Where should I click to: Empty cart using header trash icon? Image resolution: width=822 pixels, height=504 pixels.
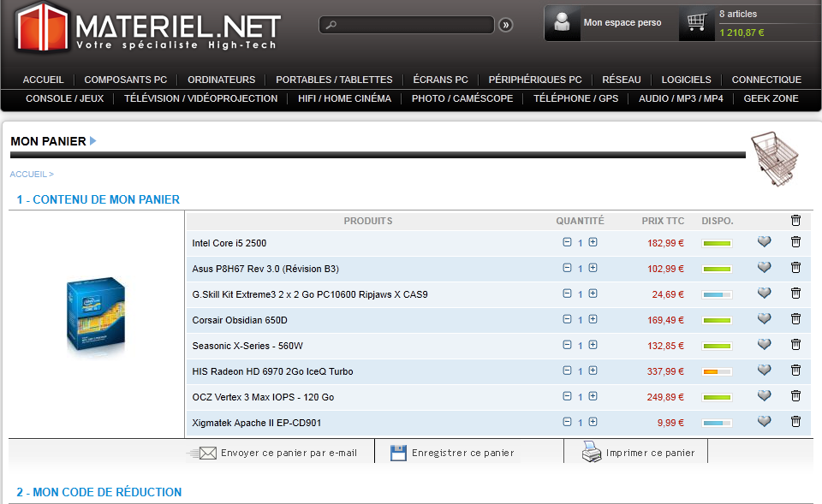[x=795, y=221]
